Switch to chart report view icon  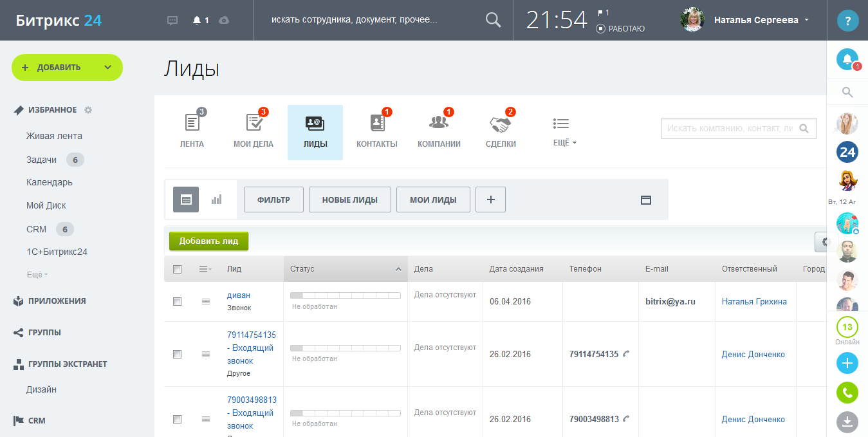coord(216,200)
